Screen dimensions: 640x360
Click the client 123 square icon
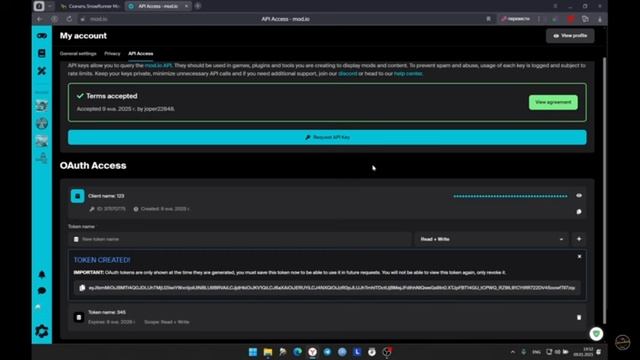78,196
